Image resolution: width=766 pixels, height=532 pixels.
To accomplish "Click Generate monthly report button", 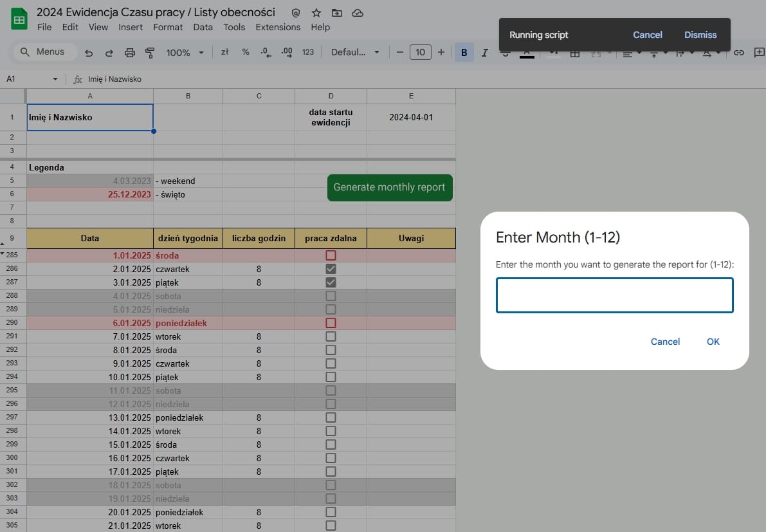I will click(390, 187).
